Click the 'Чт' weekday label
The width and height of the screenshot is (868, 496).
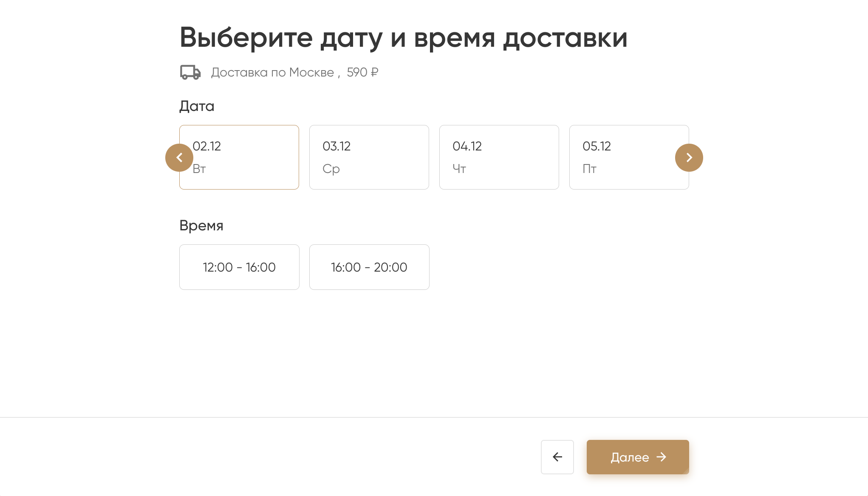[x=459, y=169]
